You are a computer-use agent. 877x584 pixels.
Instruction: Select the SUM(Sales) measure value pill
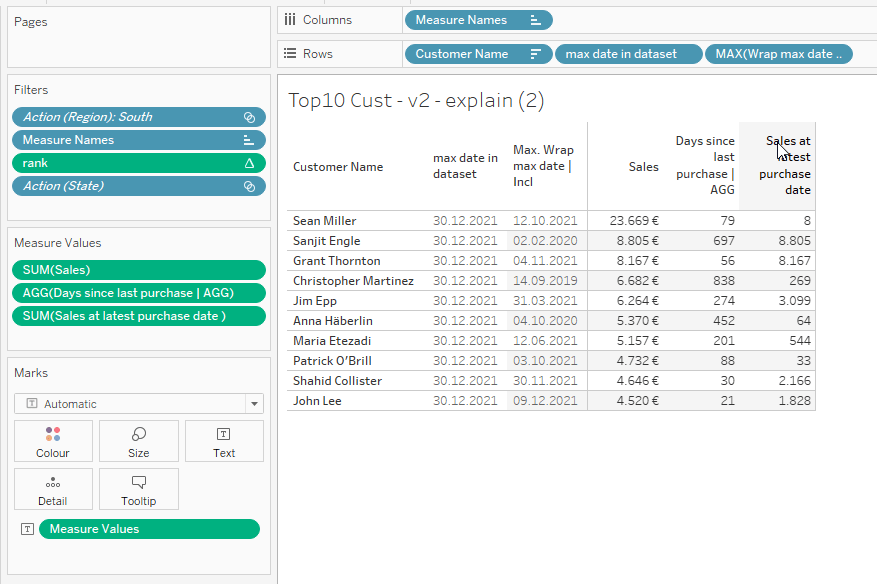139,270
